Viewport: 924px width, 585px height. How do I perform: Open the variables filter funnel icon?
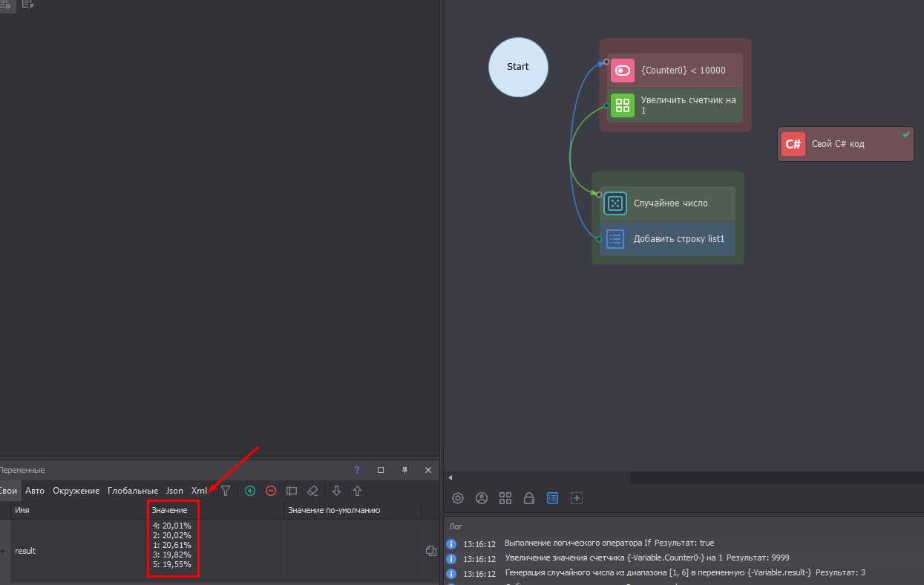(x=226, y=491)
